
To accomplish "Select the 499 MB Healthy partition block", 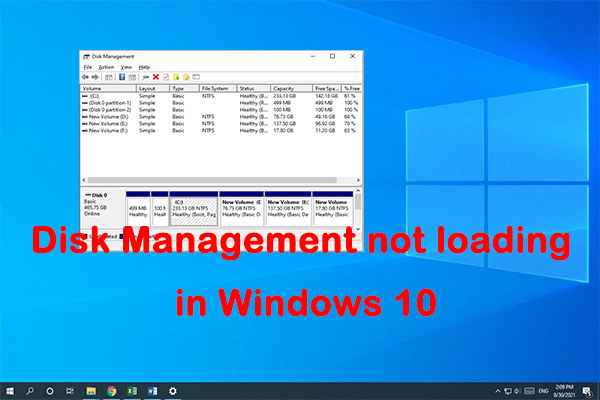I will pyautogui.click(x=138, y=209).
